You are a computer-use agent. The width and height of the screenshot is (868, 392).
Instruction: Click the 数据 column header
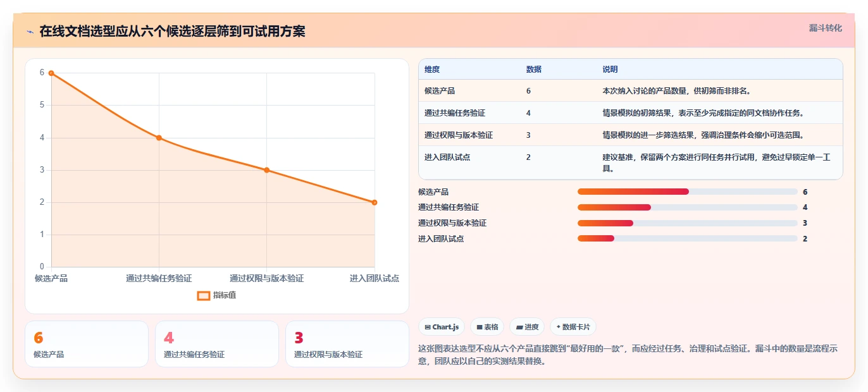(534, 70)
